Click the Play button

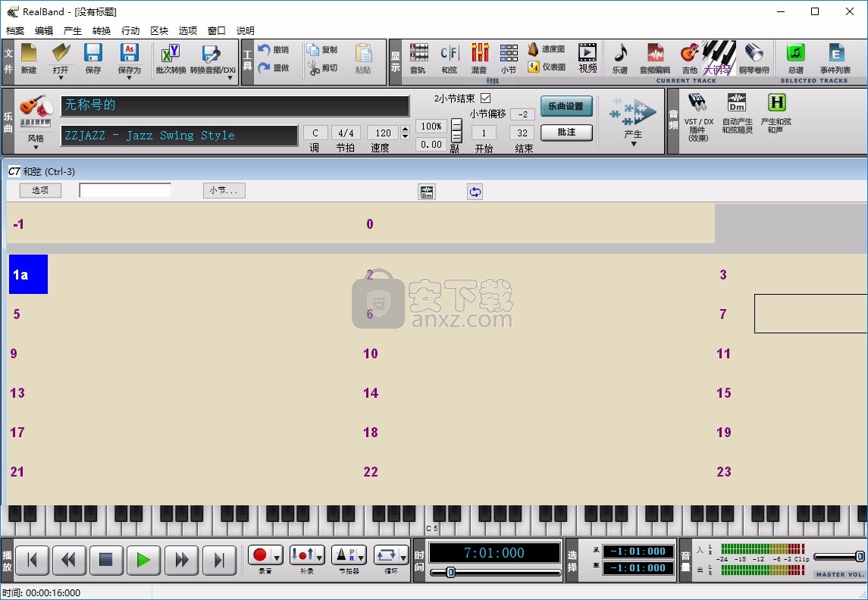click(x=143, y=560)
